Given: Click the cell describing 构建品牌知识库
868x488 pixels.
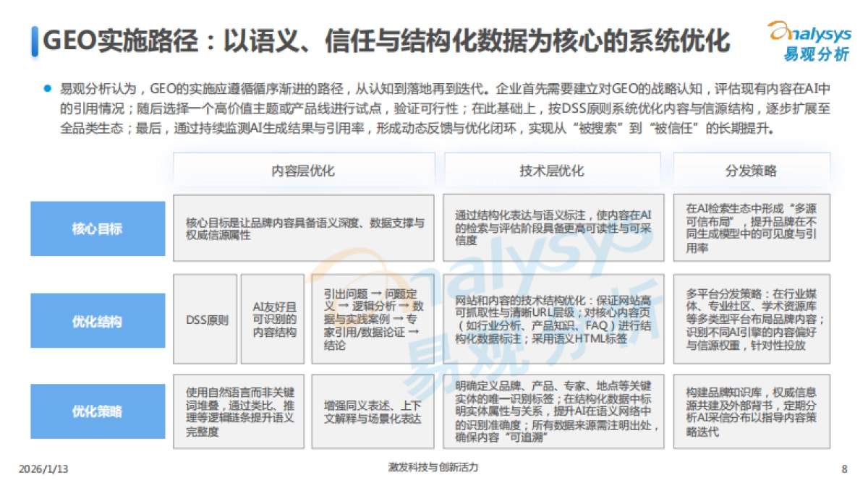Looking at the screenshot, I should 752,411.
